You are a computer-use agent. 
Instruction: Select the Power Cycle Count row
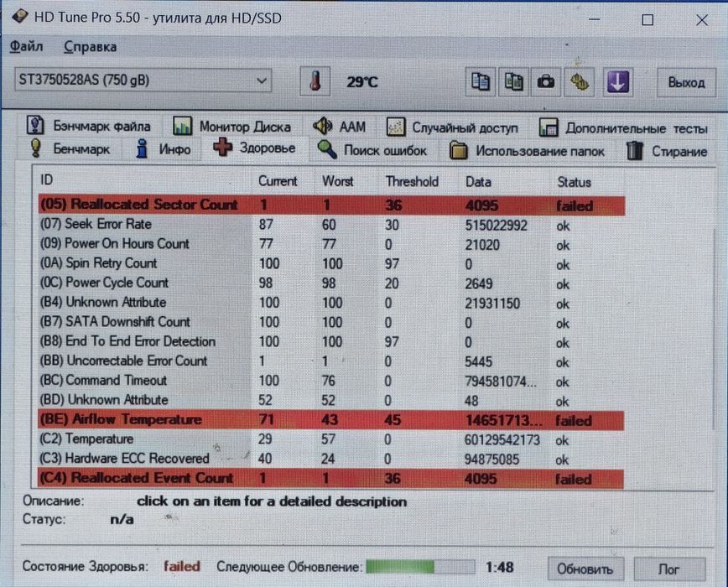coord(331,283)
